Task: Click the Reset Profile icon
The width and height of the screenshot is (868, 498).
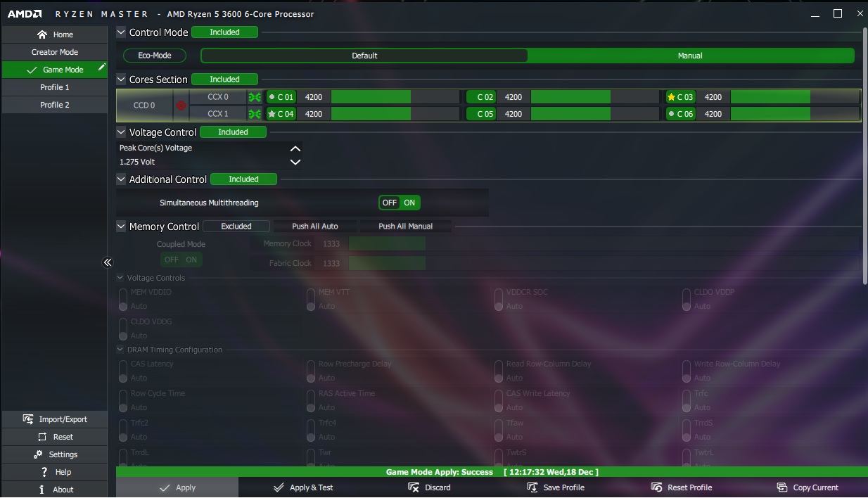Action: click(x=656, y=487)
